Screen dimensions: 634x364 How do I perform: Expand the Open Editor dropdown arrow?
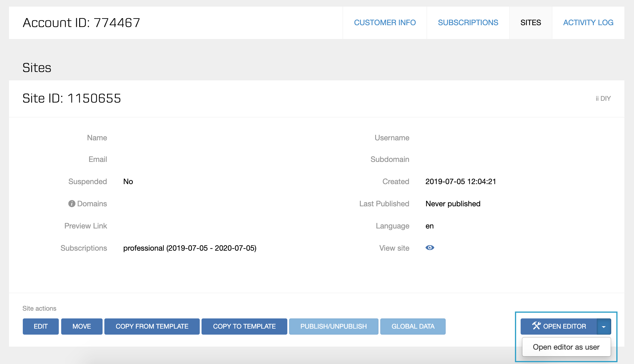[x=604, y=327]
